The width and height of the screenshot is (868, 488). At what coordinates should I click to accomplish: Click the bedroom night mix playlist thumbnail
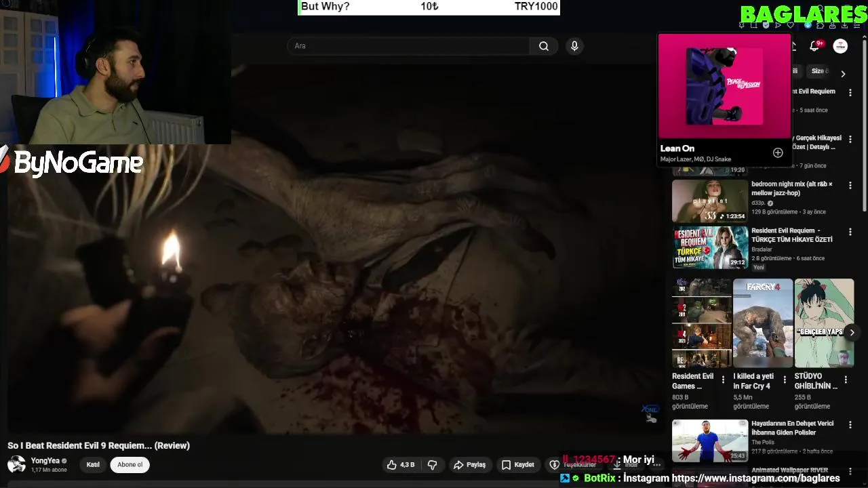(710, 201)
